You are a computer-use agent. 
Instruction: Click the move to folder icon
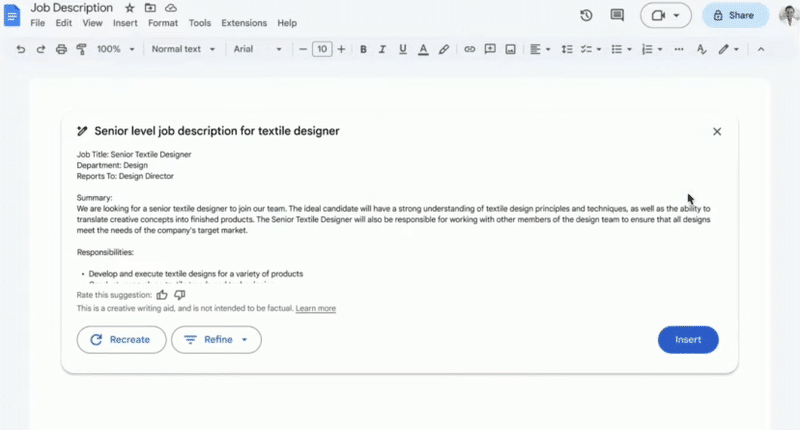[x=150, y=8]
